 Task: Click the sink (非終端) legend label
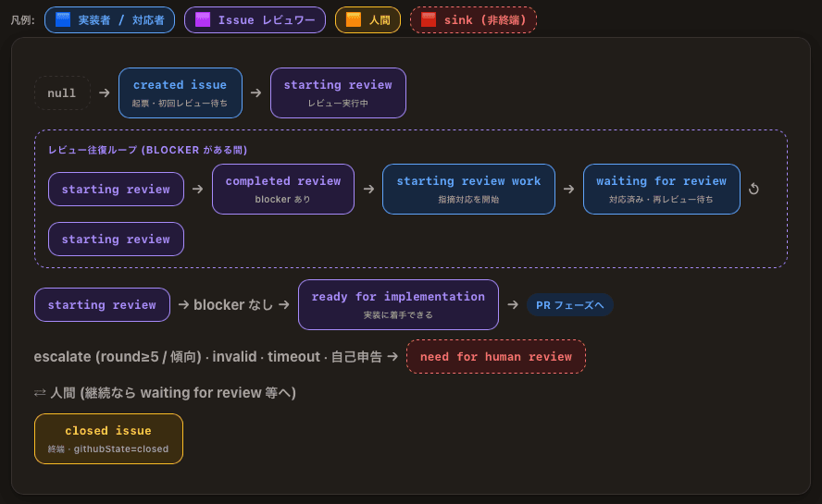(x=485, y=20)
